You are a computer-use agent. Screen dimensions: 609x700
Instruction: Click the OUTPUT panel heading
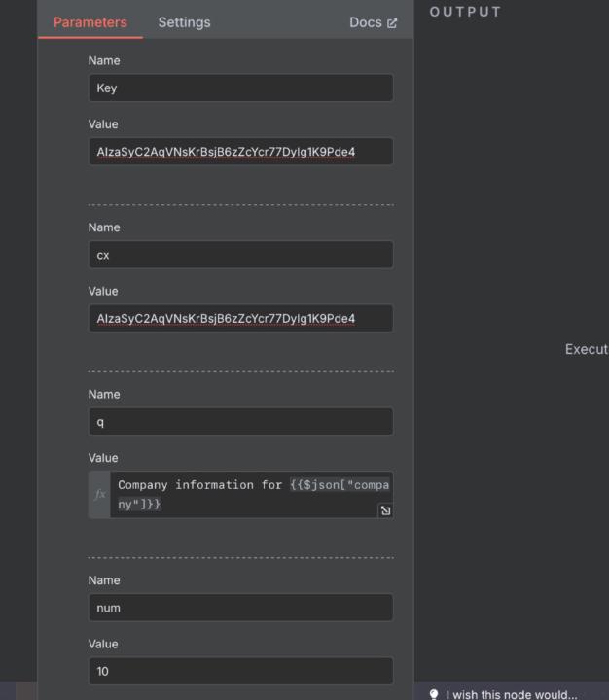click(465, 12)
